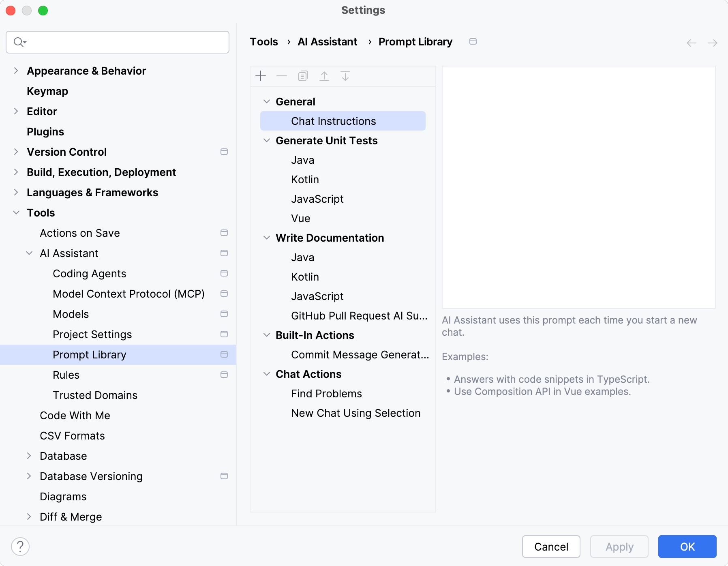
Task: Collapse the Generate Unit Tests group
Action: click(267, 141)
